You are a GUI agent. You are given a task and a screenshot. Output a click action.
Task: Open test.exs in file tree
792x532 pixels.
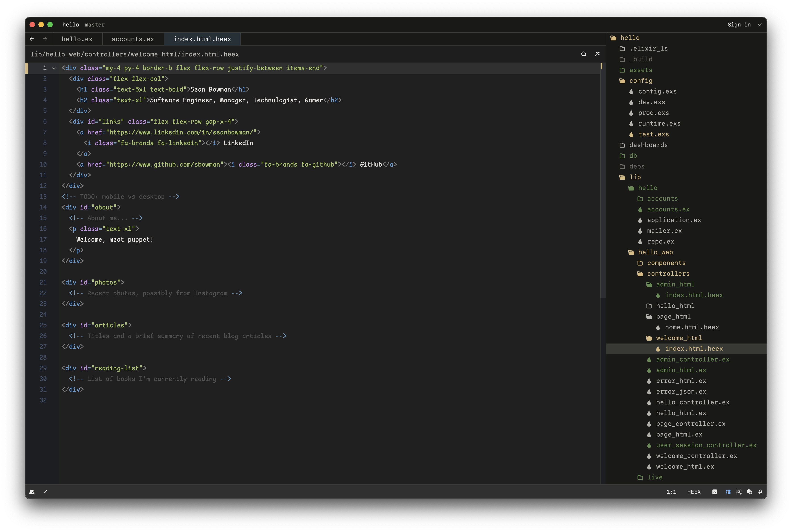[x=687, y=134]
